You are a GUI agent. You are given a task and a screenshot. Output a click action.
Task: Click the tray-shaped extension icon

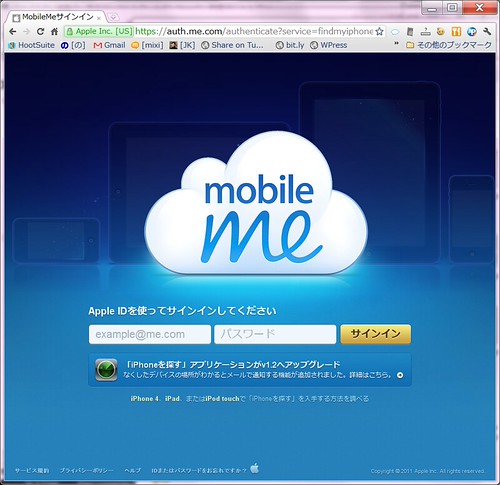(x=426, y=32)
